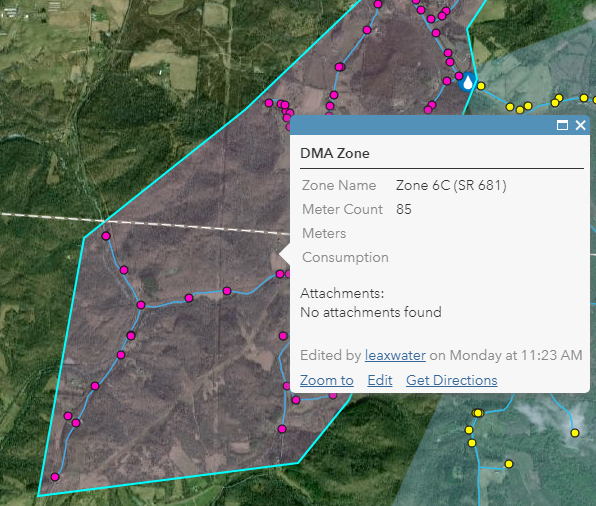Click the Meters field label
596x506 pixels.
pyautogui.click(x=324, y=233)
